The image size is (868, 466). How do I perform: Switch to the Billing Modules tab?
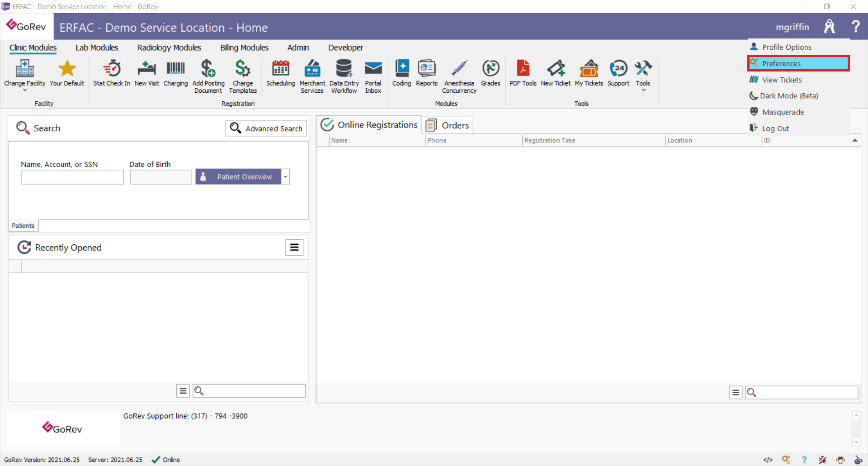tap(244, 48)
